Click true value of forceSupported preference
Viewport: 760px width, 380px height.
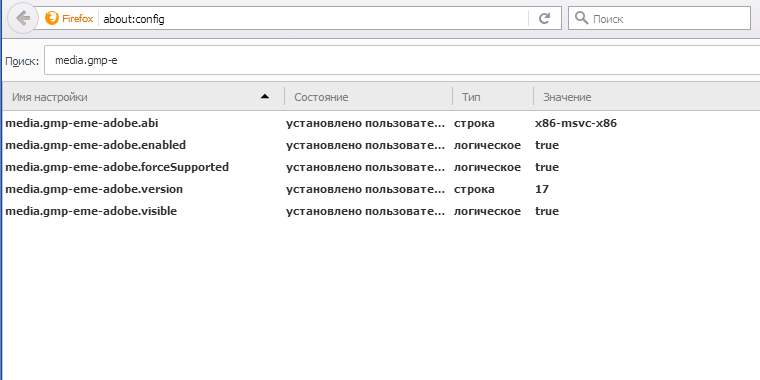tap(547, 167)
